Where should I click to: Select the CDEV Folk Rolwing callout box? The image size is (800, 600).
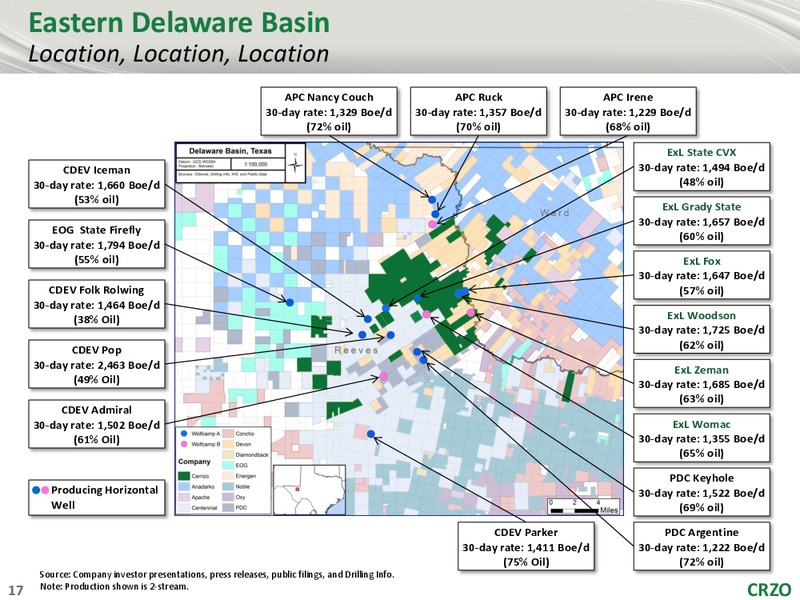[x=96, y=304]
